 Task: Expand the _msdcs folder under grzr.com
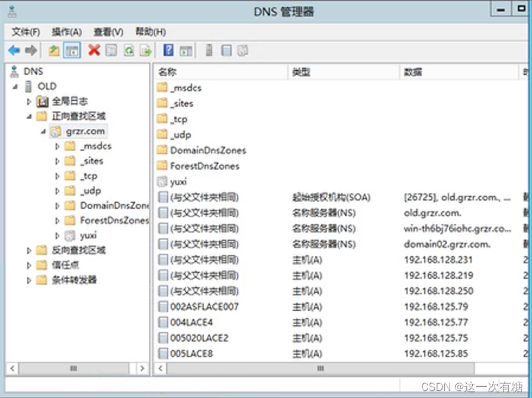(56, 146)
